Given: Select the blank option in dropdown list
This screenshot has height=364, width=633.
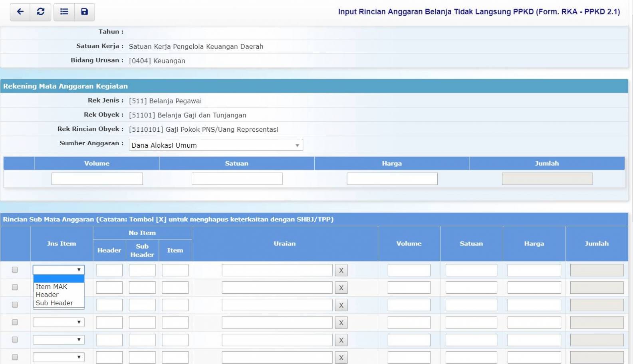Looking at the screenshot, I should [x=59, y=279].
